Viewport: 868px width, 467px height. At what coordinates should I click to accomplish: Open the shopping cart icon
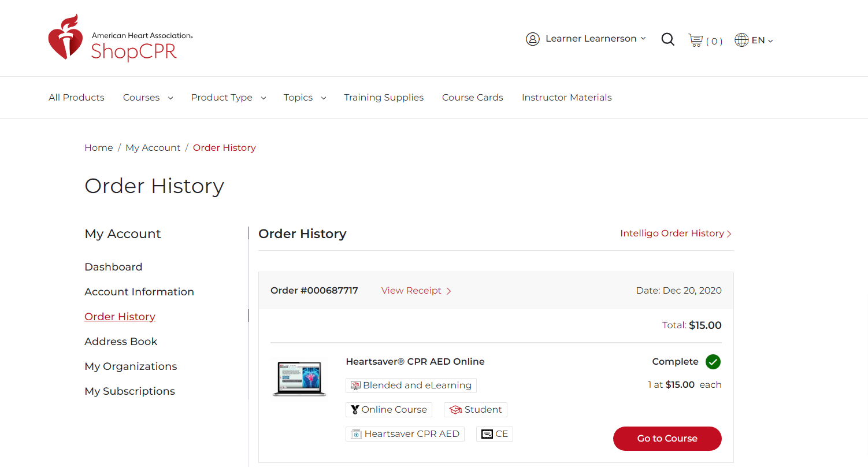point(695,40)
